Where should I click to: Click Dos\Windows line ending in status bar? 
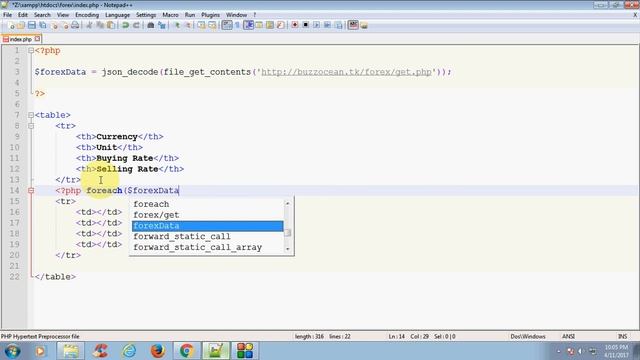tap(528, 336)
